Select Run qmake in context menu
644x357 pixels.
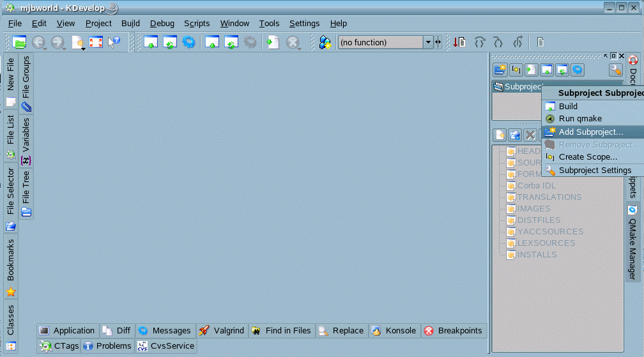click(x=580, y=119)
